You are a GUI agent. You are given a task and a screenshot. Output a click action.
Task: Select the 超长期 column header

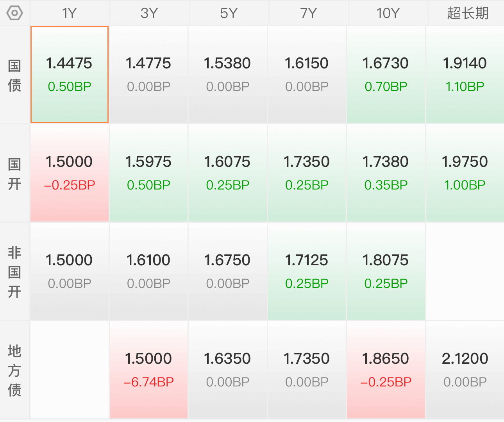[467, 13]
